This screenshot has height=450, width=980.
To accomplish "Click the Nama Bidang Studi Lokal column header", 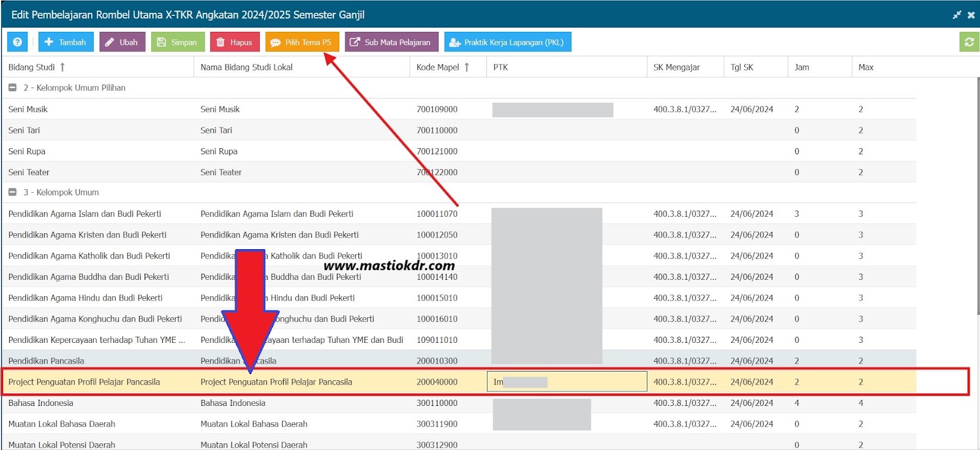I will [302, 67].
